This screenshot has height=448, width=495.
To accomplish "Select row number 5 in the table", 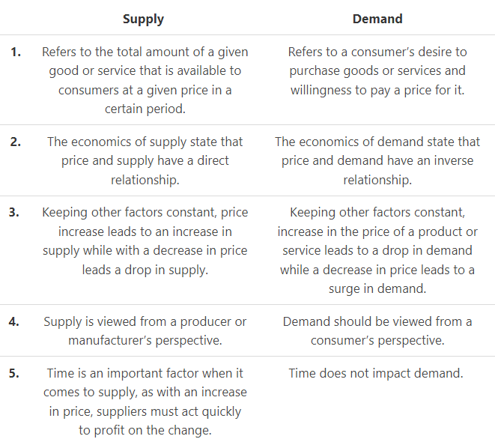I will tap(14, 373).
